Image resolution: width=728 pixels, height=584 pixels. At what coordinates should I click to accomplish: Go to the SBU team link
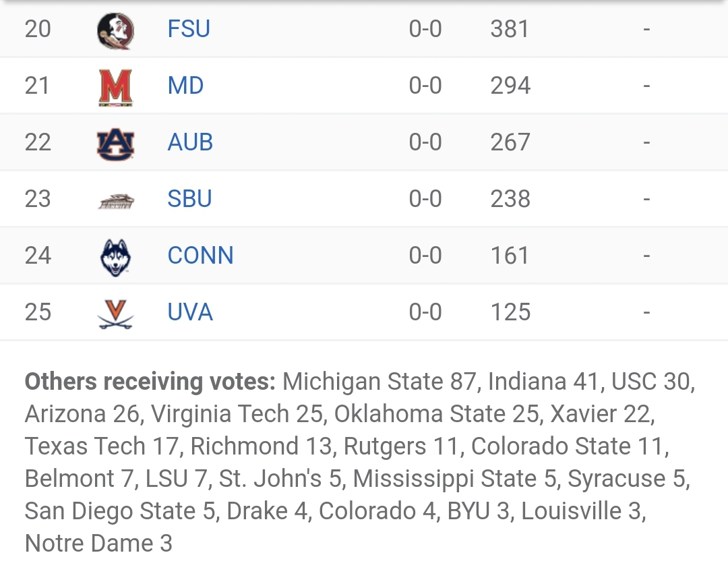189,199
